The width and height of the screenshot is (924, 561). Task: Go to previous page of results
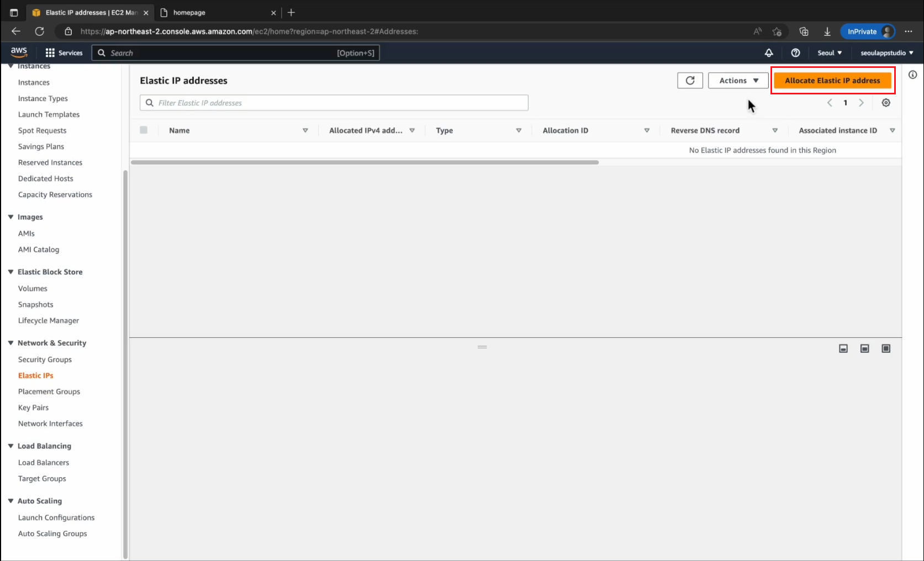click(x=830, y=103)
